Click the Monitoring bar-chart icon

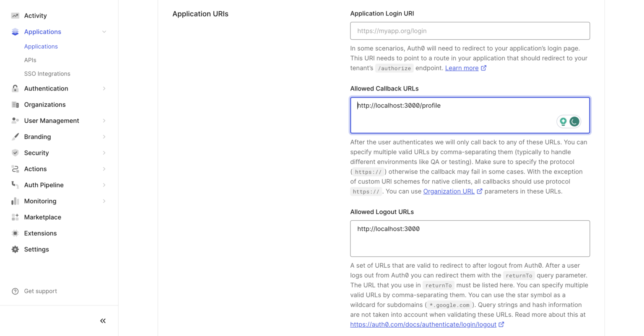15,201
